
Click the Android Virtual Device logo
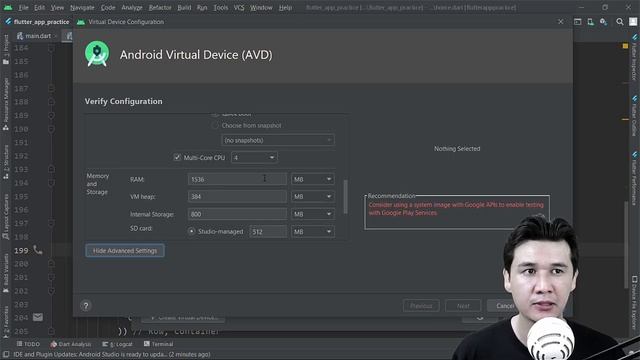pos(97,54)
